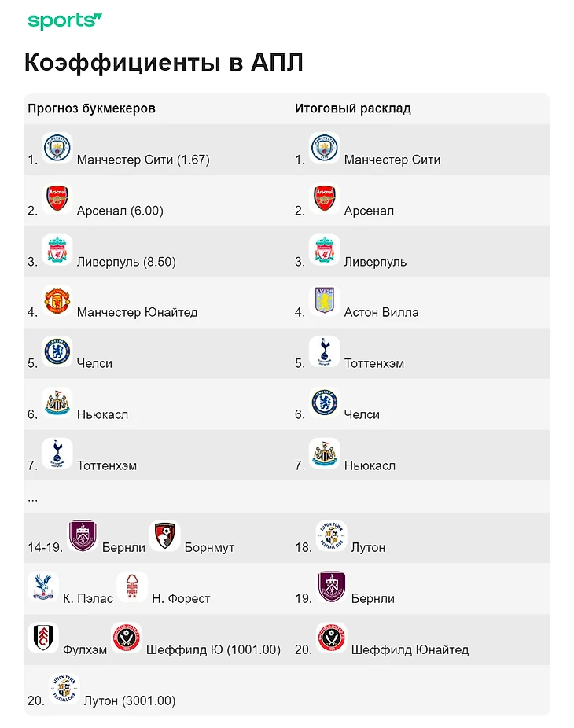This screenshot has height=728, width=574.
Task: Click the 'Коэффициенты в АПЛ' heading
Action: 164,63
